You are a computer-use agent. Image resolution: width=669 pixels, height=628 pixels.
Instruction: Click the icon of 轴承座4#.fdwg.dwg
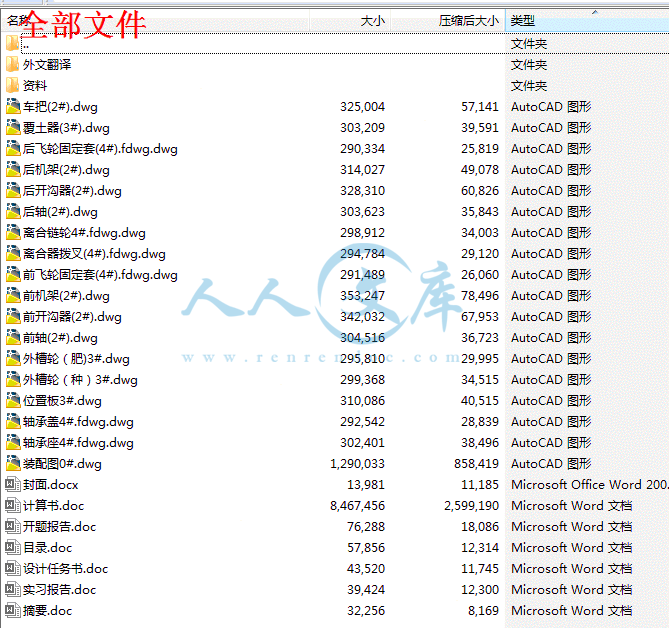tap(13, 443)
